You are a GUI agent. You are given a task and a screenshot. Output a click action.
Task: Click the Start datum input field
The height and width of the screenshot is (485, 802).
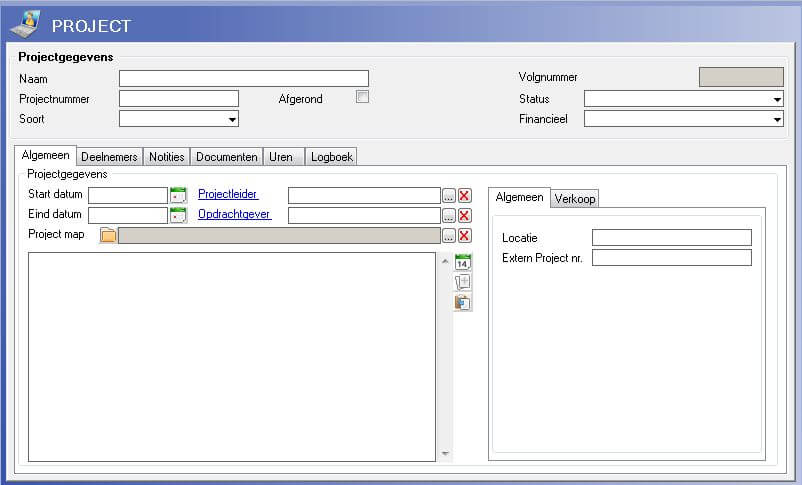click(128, 195)
